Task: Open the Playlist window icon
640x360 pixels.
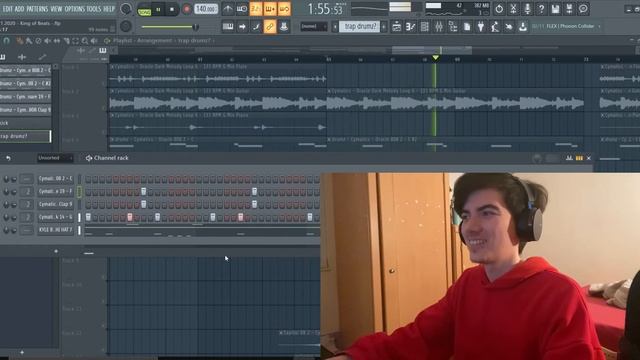Action: pyautogui.click(x=396, y=27)
